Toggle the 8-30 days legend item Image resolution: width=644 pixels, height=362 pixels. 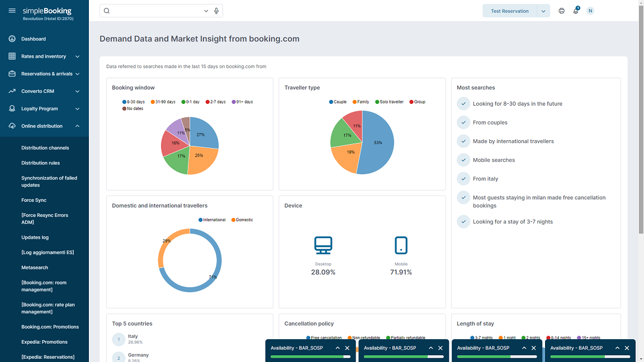click(134, 102)
